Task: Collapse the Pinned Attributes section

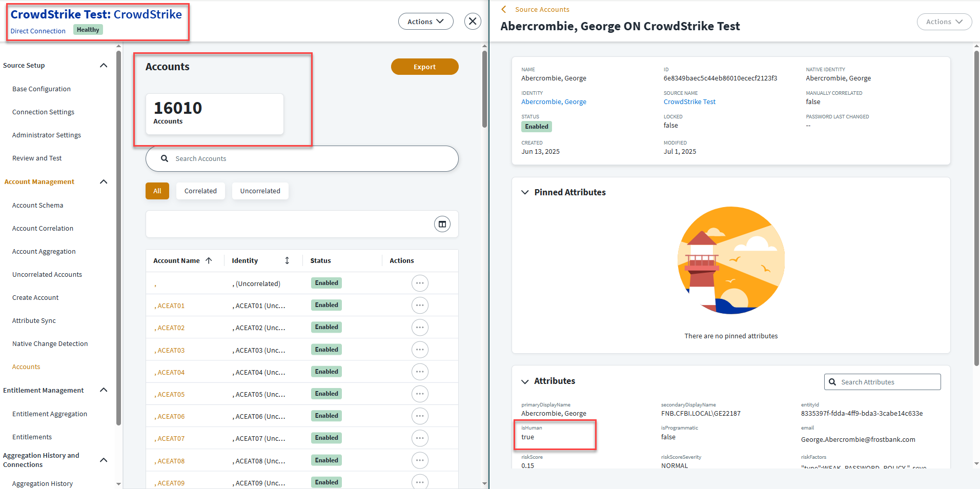Action: point(525,192)
